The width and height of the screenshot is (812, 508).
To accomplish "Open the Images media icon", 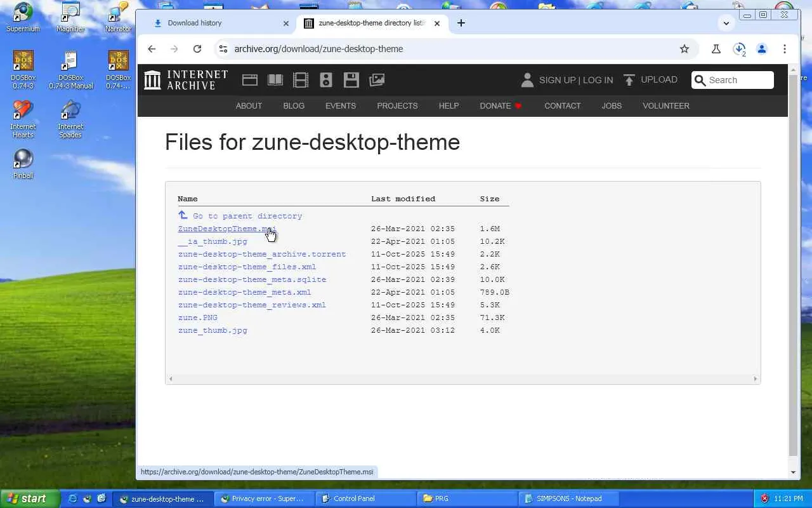I will pyautogui.click(x=377, y=80).
